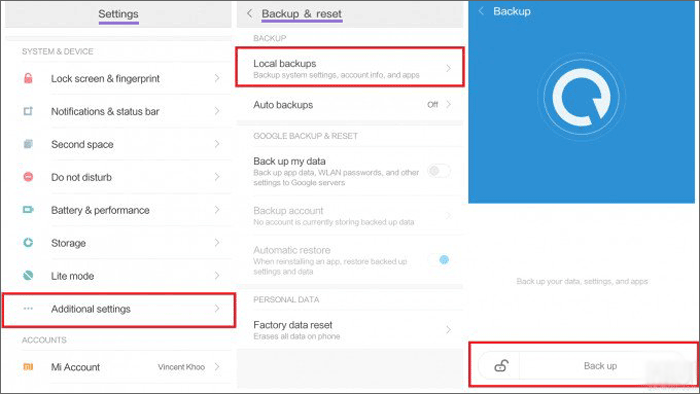Tap the circular backup logo graphic
The image size is (700, 394).
(x=581, y=97)
